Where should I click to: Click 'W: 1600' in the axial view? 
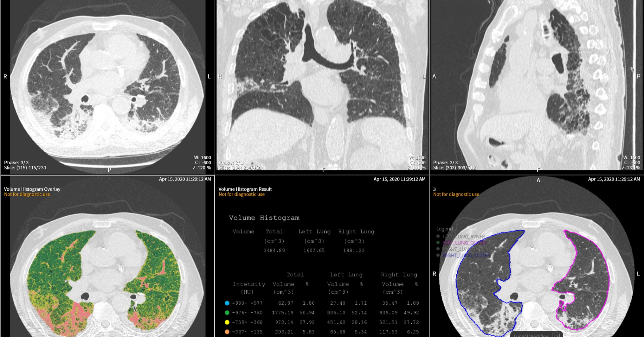pyautogui.click(x=203, y=157)
